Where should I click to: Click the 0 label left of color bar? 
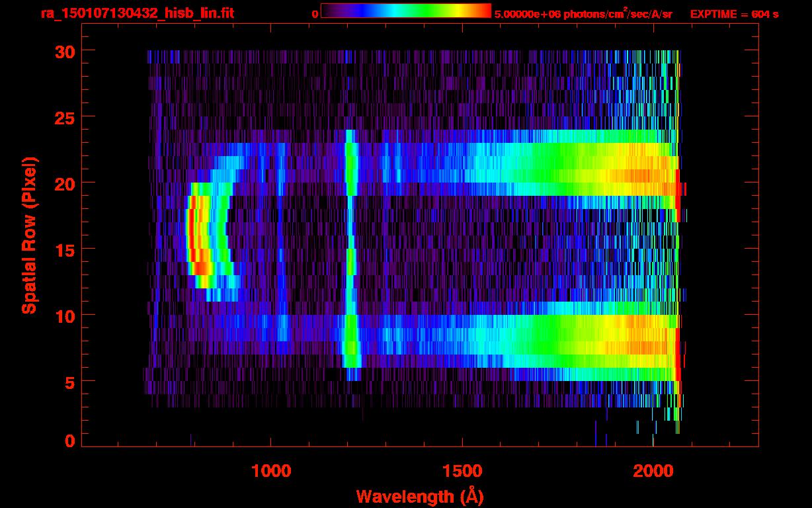coord(315,14)
